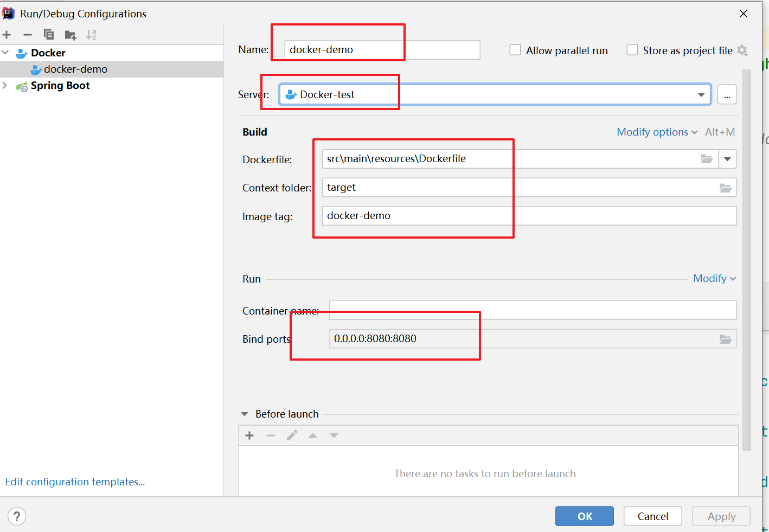Screen dimensions: 769x532
Task: Open Modify options in Build section
Action: [x=657, y=132]
